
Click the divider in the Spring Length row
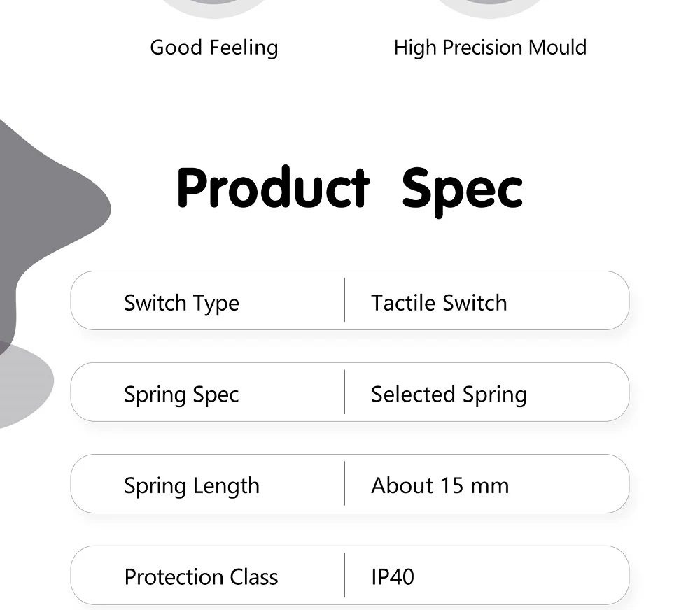[345, 483]
